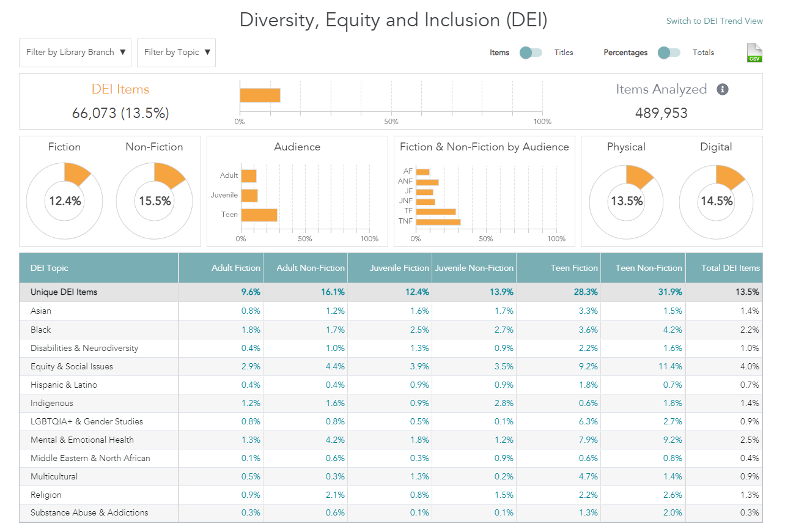Click the Teen bar in Audience chart

[x=259, y=215]
